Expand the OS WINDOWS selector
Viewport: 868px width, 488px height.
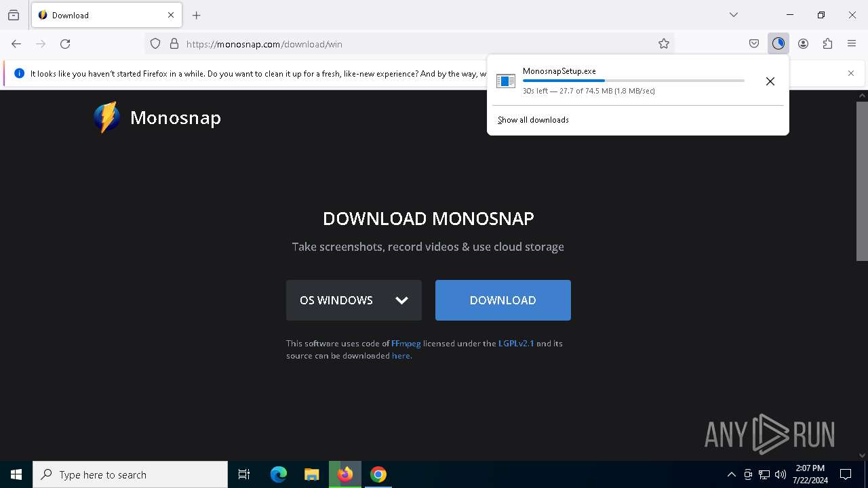354,300
